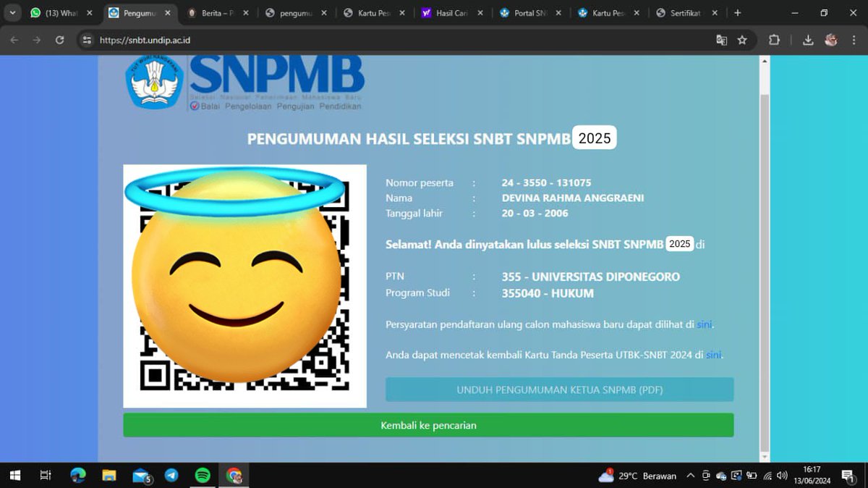Open Spotify from the taskbar

[203, 476]
